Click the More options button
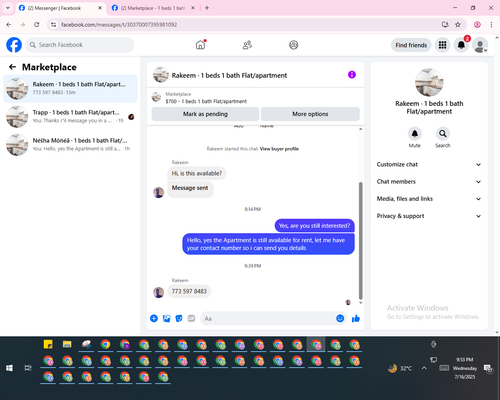The width and height of the screenshot is (500, 400). (310, 114)
